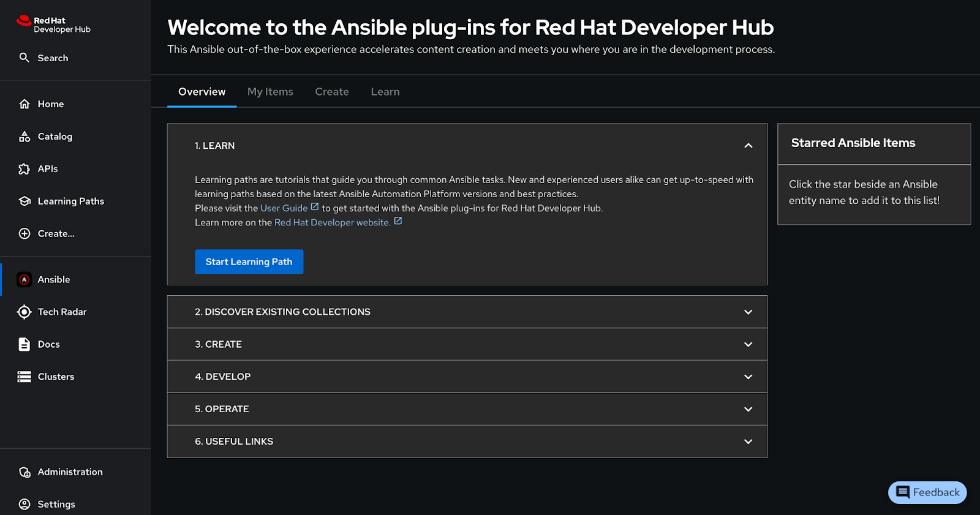980x515 pixels.
Task: Click the Settings user icon
Action: pos(24,505)
